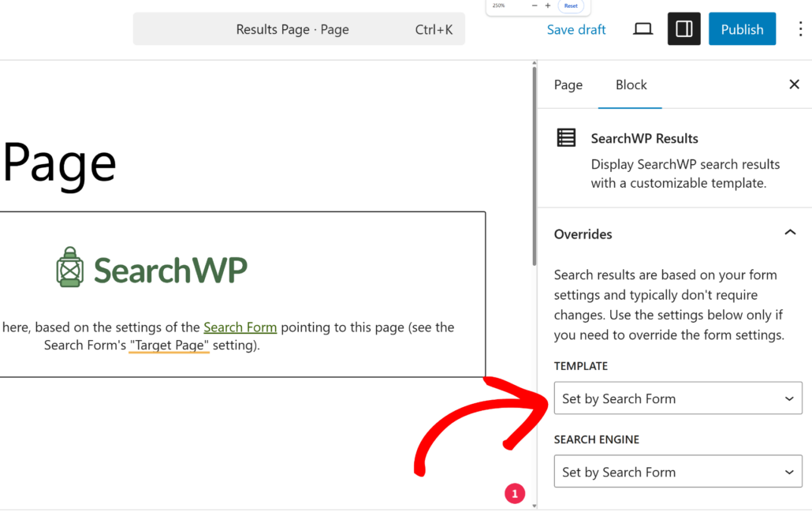Click the zoom in plus icon
Image resolution: width=812 pixels, height=512 pixels.
(547, 6)
